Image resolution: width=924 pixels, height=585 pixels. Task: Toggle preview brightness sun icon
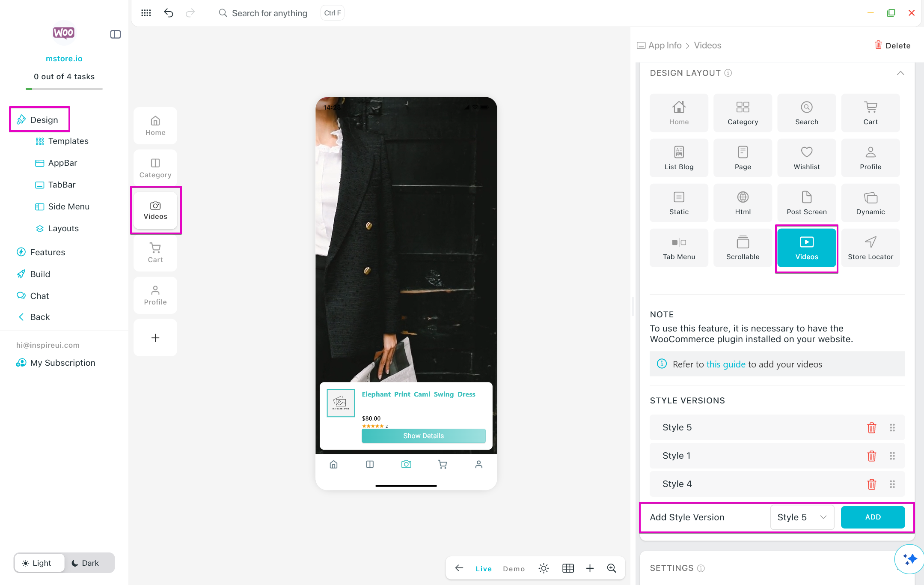[x=544, y=568]
